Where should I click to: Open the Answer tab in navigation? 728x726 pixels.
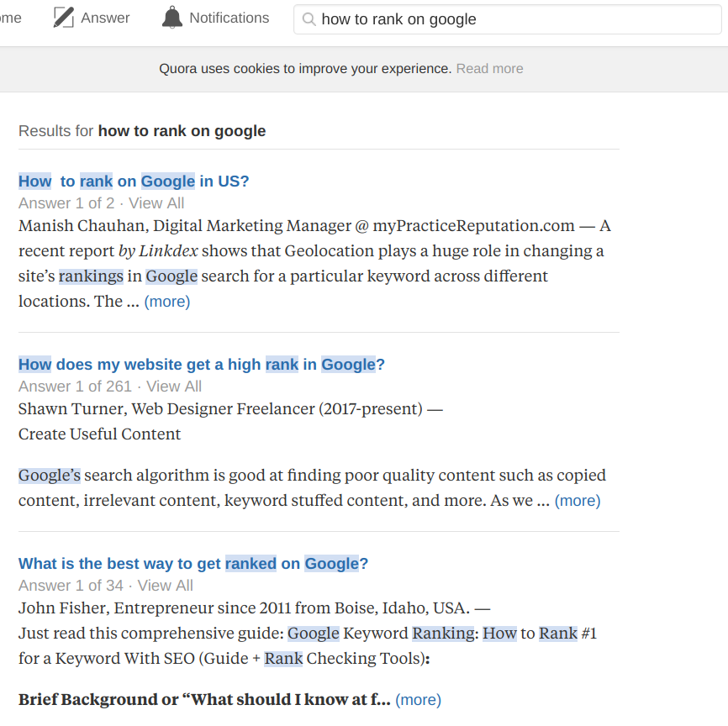click(x=92, y=18)
